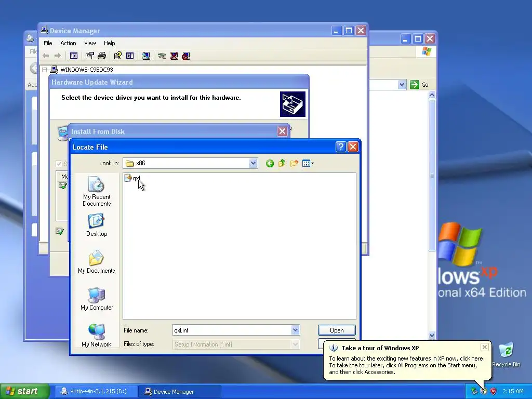Open My Recent Documents place
Image resolution: width=532 pixels, height=399 pixels.
coord(97,191)
